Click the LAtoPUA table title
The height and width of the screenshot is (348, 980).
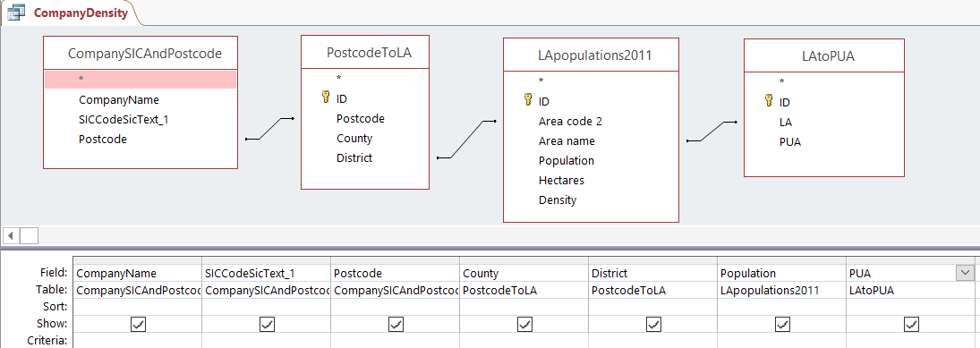point(828,56)
